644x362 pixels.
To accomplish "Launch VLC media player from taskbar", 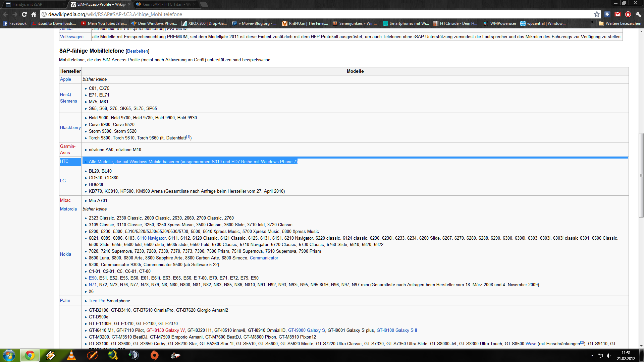I will [71, 355].
